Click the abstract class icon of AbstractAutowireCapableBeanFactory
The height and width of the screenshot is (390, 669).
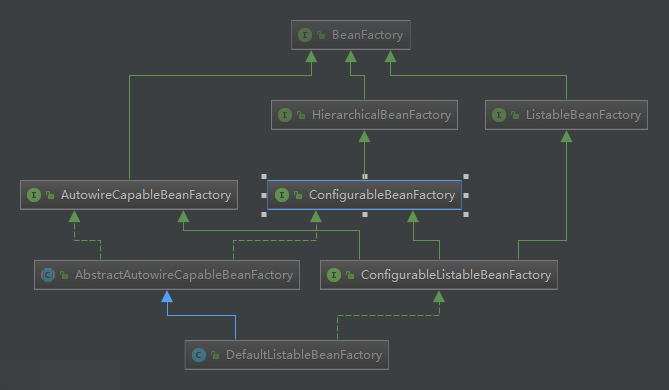[48, 275]
